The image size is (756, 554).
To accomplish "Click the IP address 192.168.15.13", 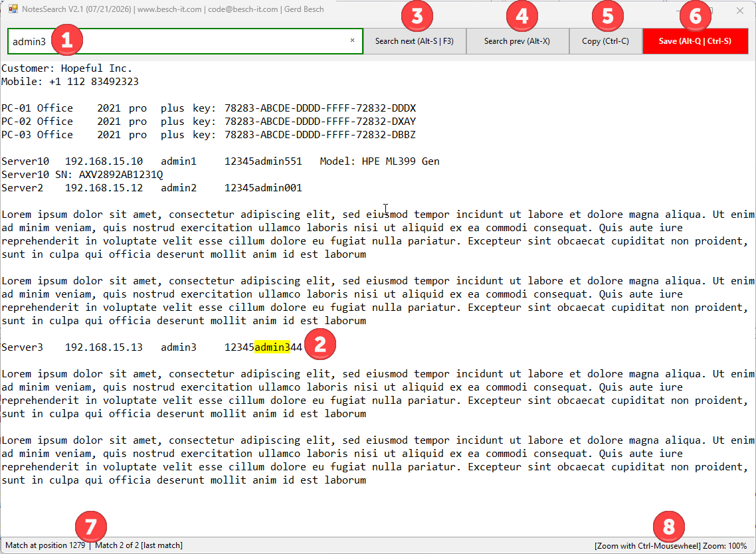I will 104,347.
